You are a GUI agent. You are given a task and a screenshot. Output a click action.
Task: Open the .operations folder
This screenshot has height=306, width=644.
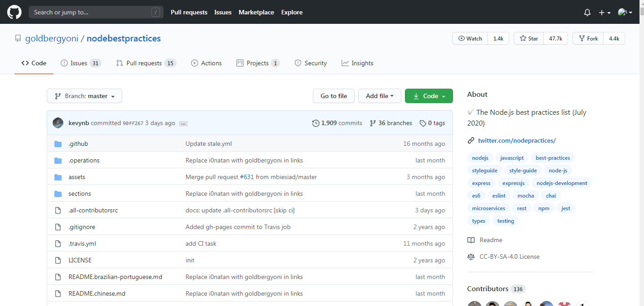pos(84,160)
